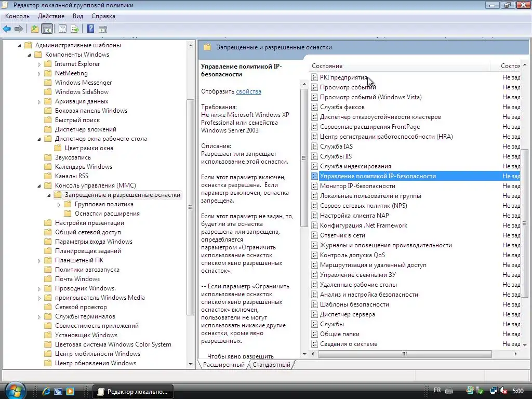Click policy list scroll right arrow

click(515, 354)
